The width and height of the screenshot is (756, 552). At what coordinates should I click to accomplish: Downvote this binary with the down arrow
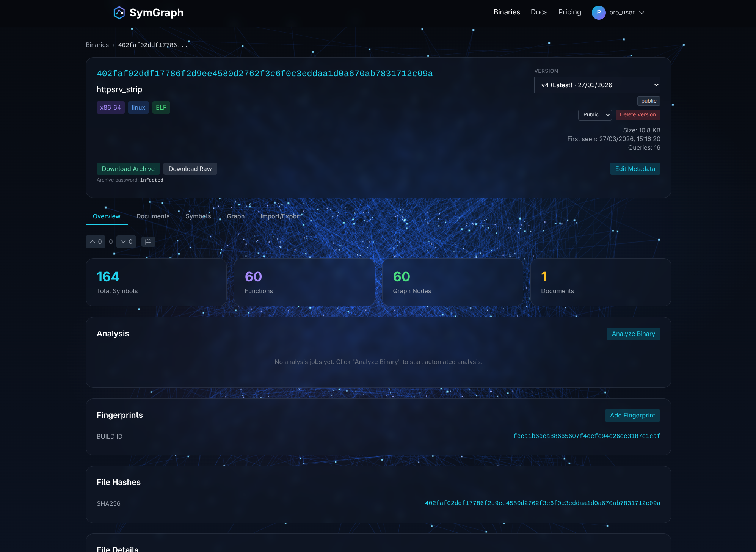[x=126, y=241]
